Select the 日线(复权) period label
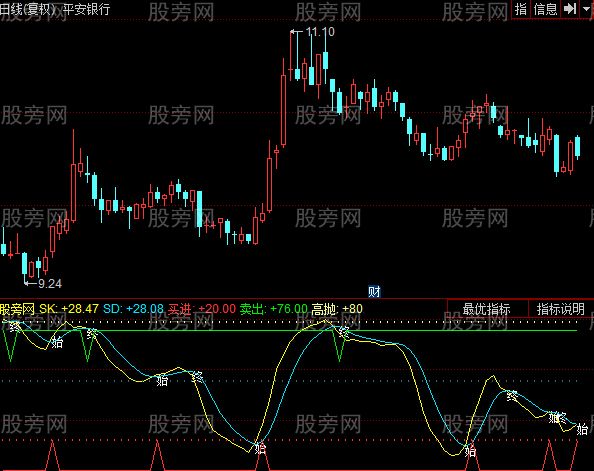This screenshot has height=471, width=594. click(28, 9)
